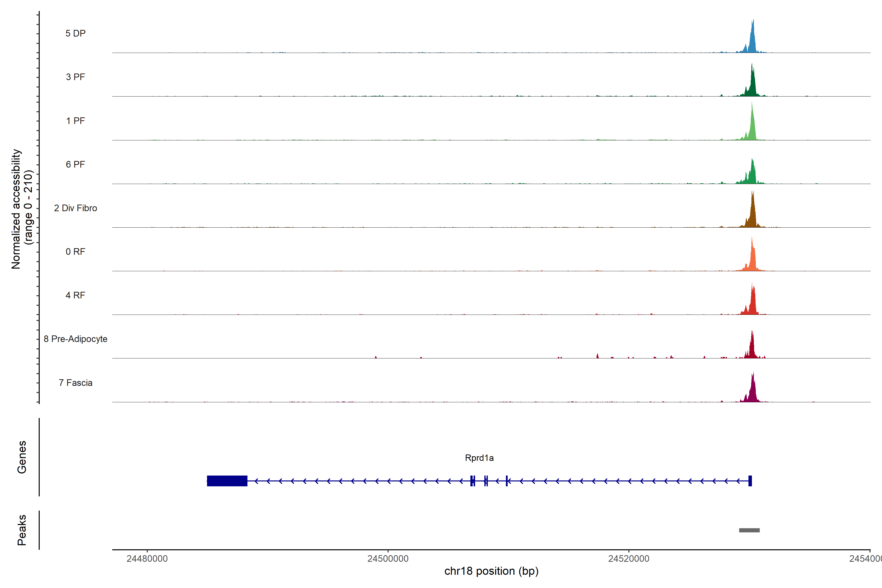Click the Peaks panel label
Viewport: 882px width, 588px height.
pyautogui.click(x=22, y=530)
